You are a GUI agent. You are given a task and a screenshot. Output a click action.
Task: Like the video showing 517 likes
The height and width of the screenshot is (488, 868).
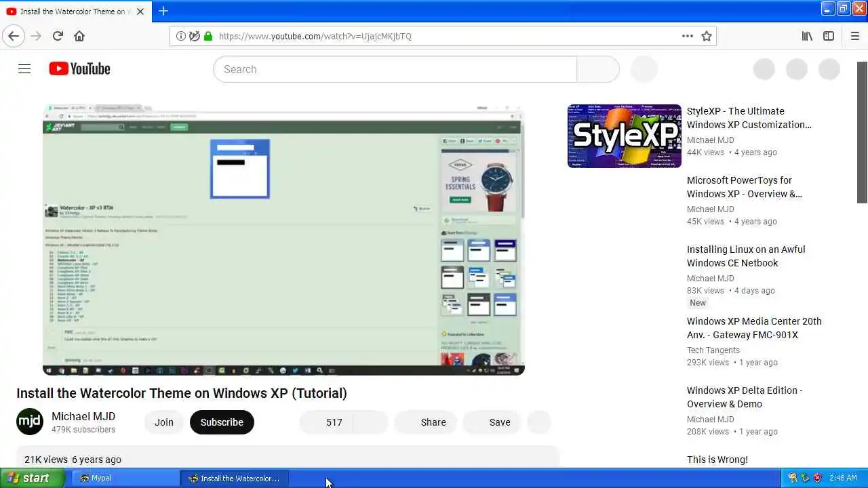pos(326,422)
